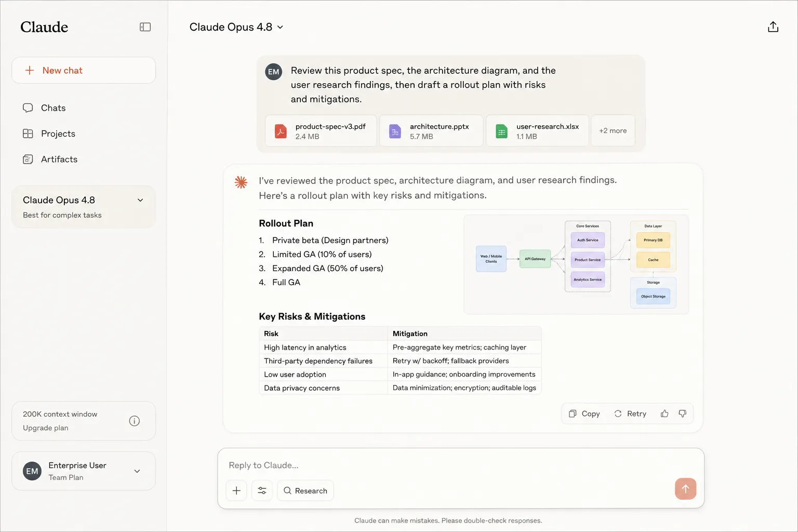Click 'Data minimization; encryption; auditable logs' cell
Image resolution: width=798 pixels, height=532 pixels.
(464, 388)
